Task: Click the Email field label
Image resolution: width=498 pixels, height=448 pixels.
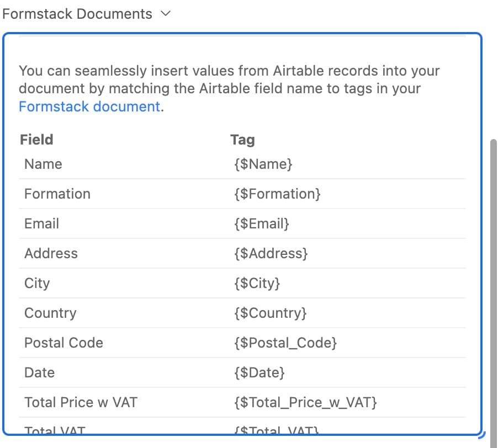Action: (x=41, y=224)
